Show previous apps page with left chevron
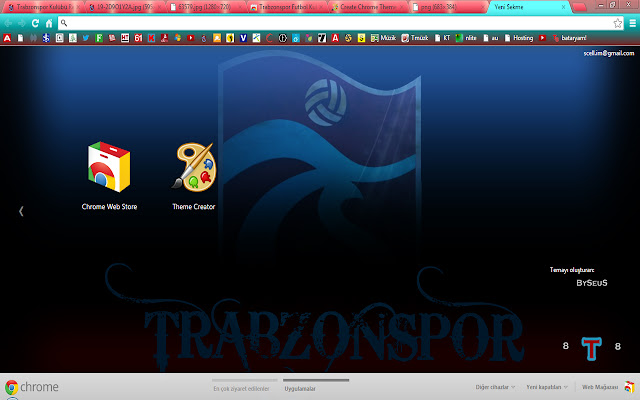640x400 pixels. (21, 211)
